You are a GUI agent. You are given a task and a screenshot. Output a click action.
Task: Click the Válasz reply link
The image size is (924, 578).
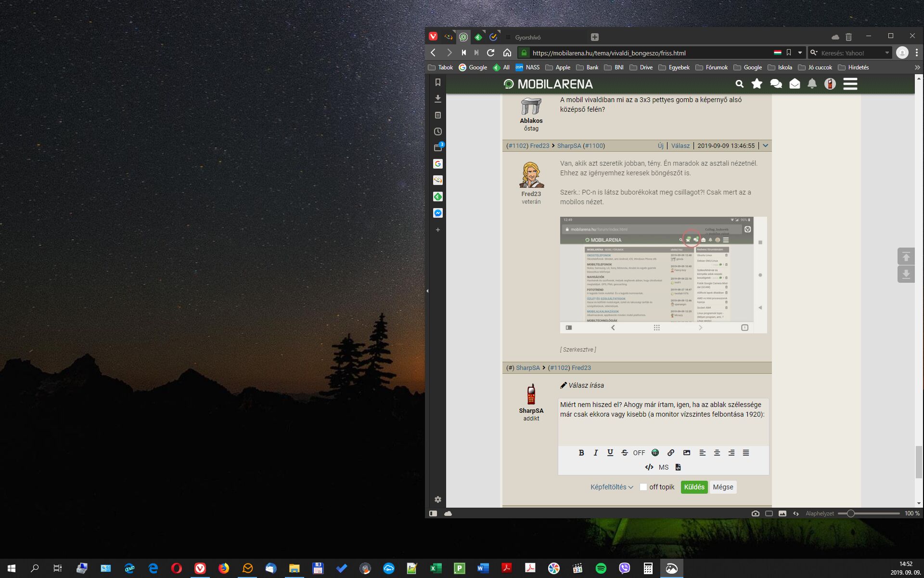pyautogui.click(x=680, y=145)
